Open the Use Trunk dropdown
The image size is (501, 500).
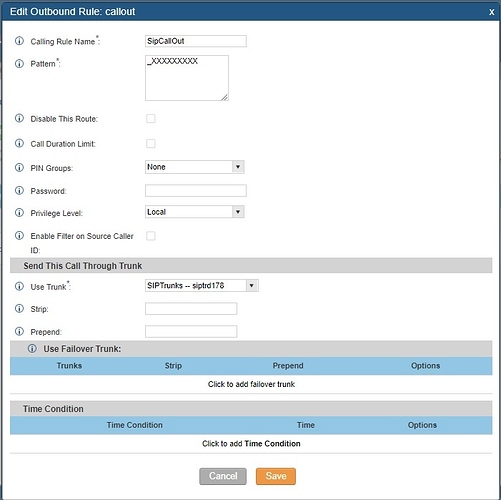202,285
